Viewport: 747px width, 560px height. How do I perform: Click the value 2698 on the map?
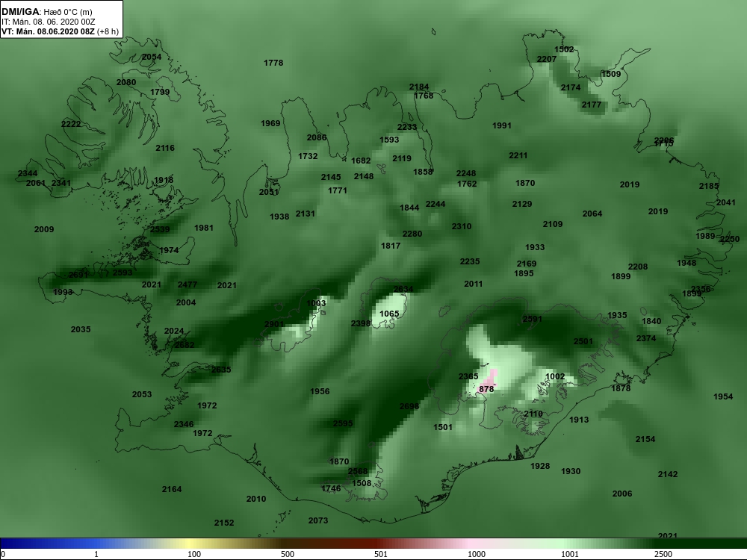tap(409, 406)
